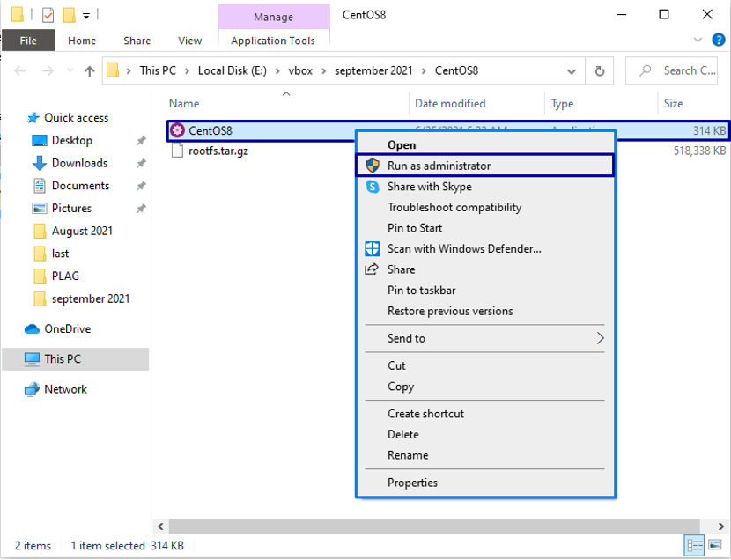Open the Help question mark icon
Screen dimensions: 731x560
(x=719, y=41)
